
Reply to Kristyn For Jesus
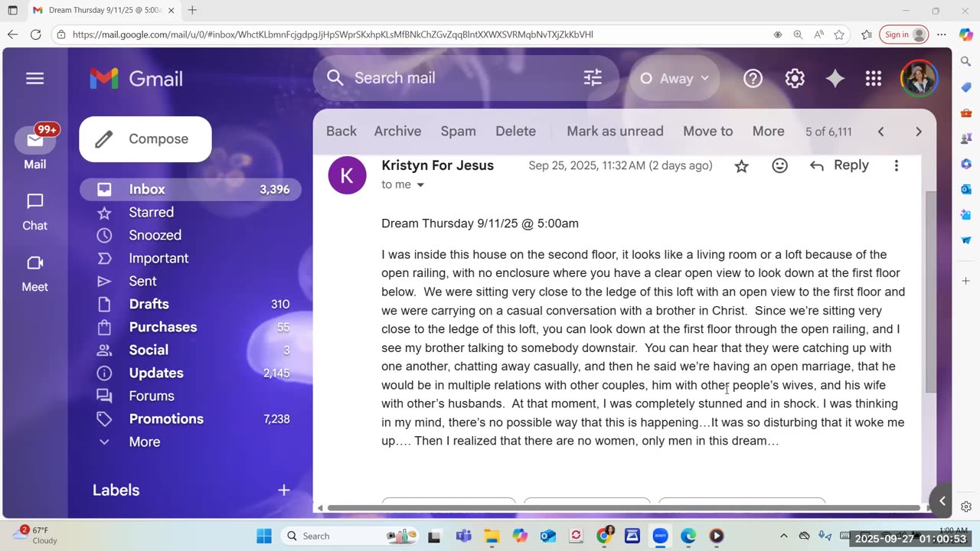[x=839, y=165]
